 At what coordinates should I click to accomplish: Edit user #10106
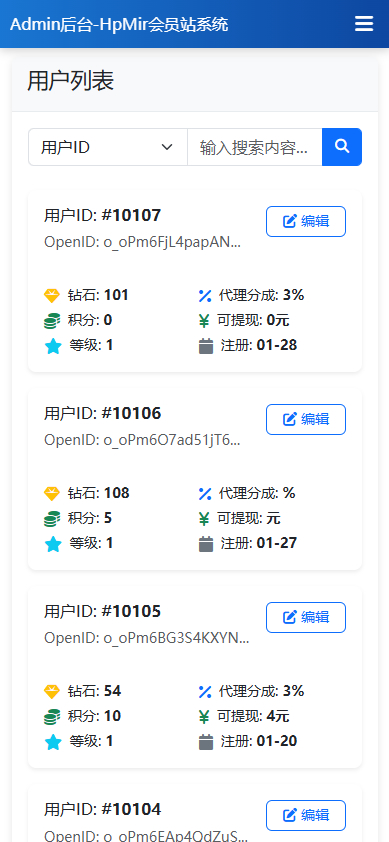pos(306,419)
